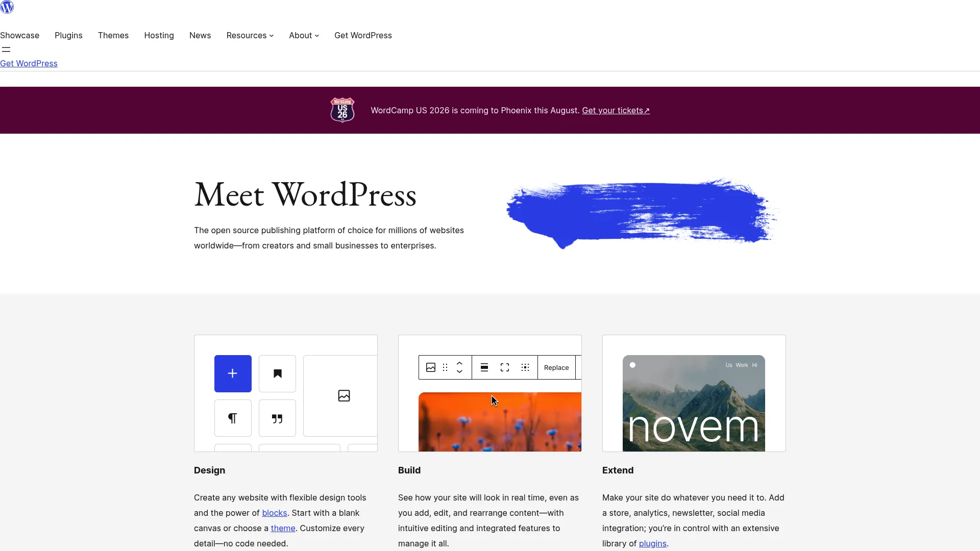Open the Themes nav item
The image size is (980, 551).
coord(113,35)
